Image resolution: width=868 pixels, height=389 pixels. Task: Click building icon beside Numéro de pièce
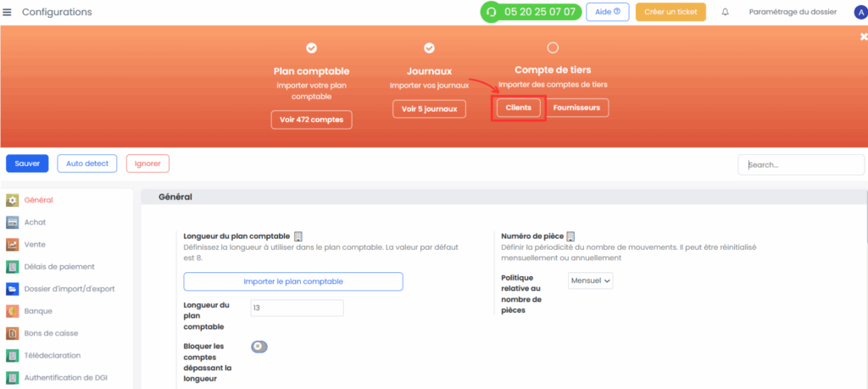click(x=571, y=236)
